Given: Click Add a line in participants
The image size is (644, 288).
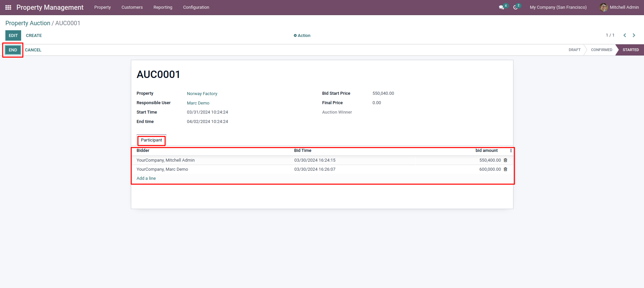Looking at the screenshot, I should (146, 178).
